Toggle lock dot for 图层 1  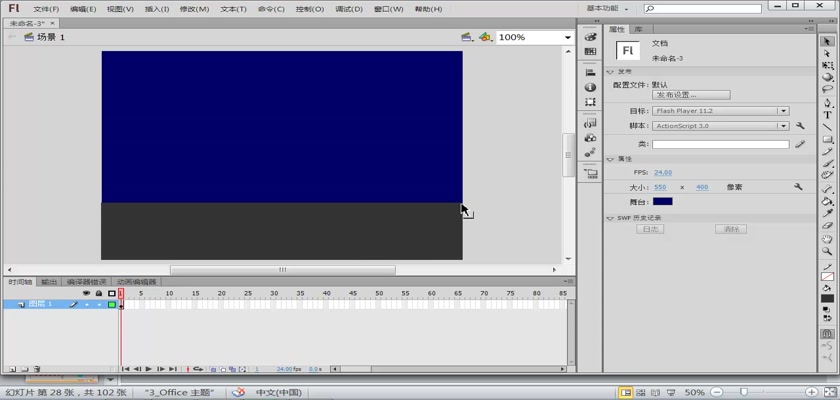click(99, 305)
